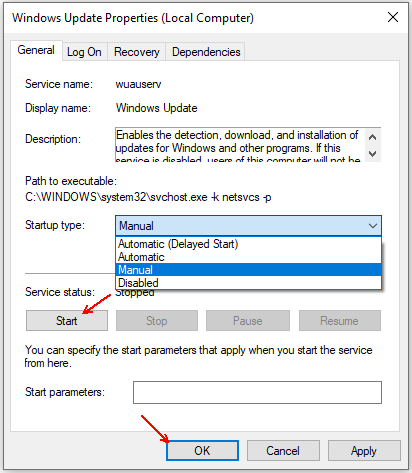Open the Recovery tab
The height and width of the screenshot is (473, 412).
[137, 52]
